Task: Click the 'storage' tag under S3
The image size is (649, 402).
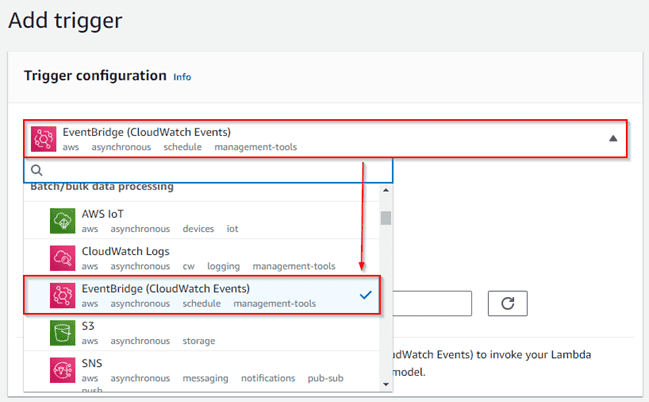Action: [199, 341]
